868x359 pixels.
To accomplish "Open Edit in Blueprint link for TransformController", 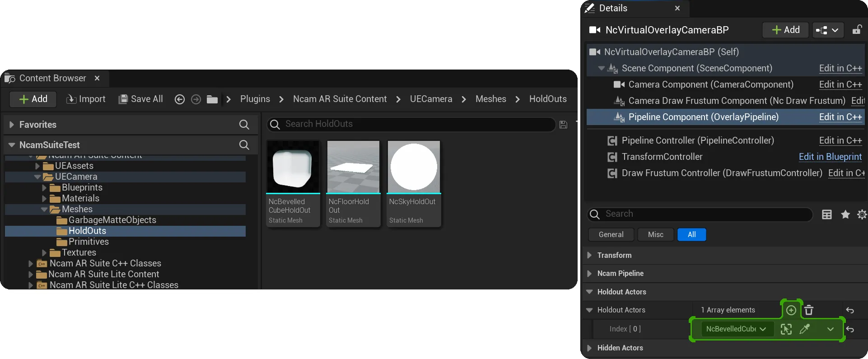I will tap(830, 157).
